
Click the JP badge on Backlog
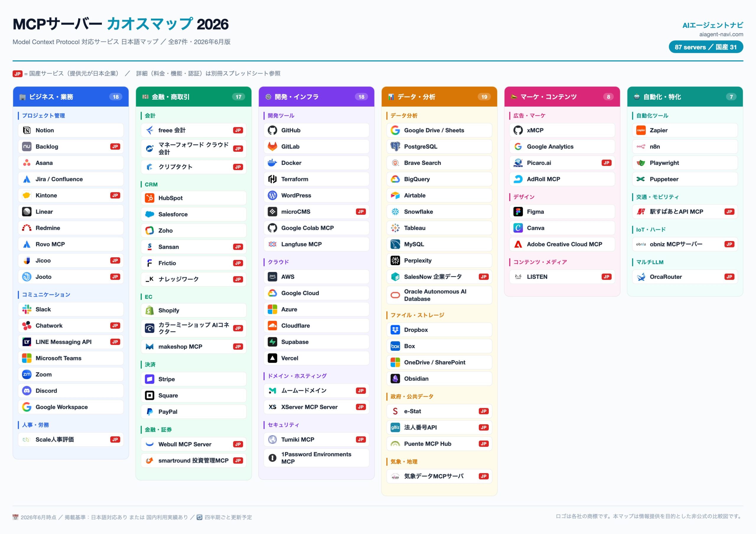tap(115, 146)
